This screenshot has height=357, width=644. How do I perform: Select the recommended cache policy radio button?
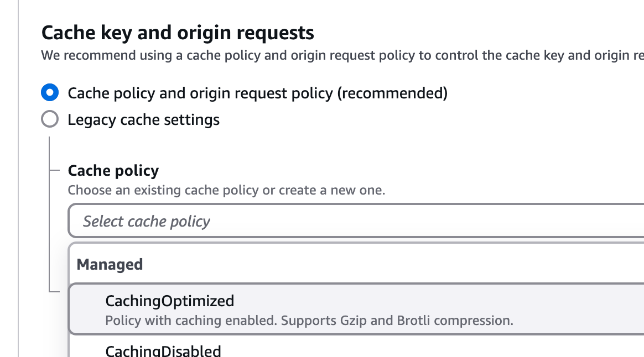coord(50,93)
